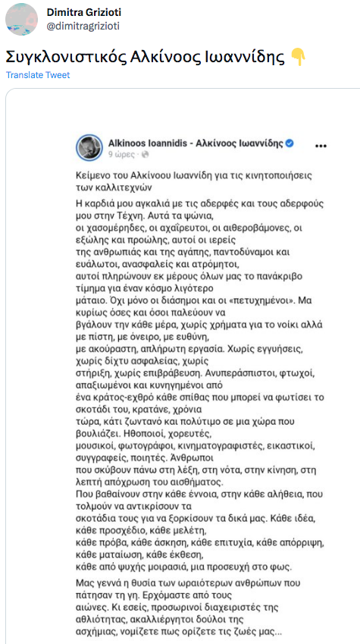The image size is (360, 644).
Task: Open the @dimitragrizioti handle link
Action: pos(83,27)
